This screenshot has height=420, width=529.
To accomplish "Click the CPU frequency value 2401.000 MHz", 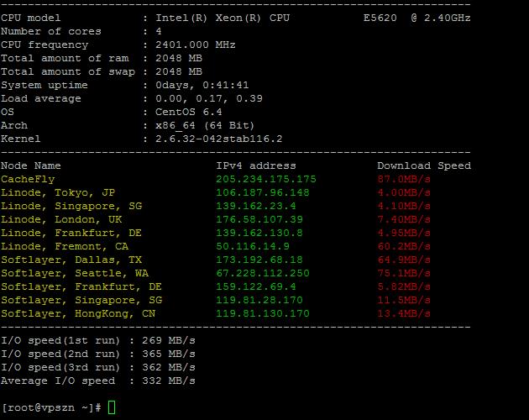I will pos(196,45).
